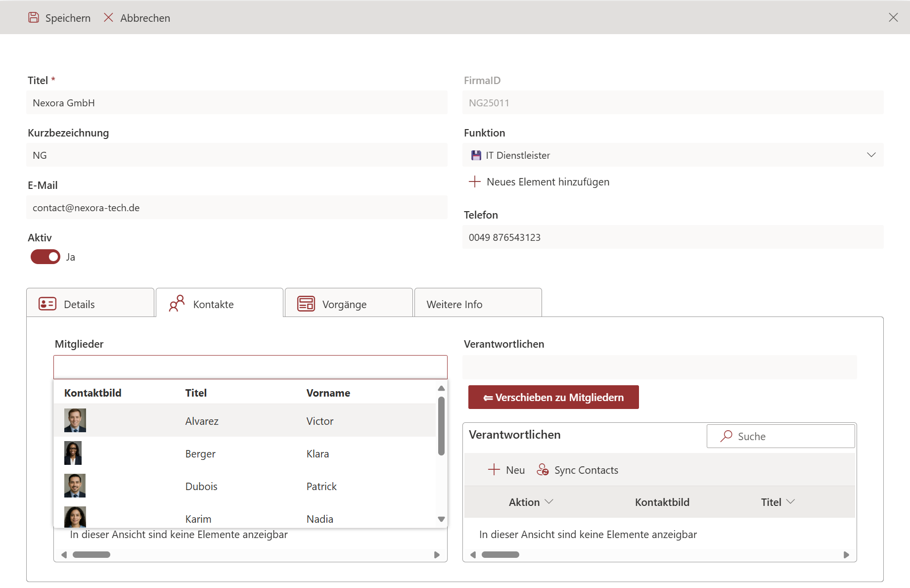Image resolution: width=910 pixels, height=588 pixels.
Task: Click Verschieben zu Mitgliedern button
Action: pos(553,397)
